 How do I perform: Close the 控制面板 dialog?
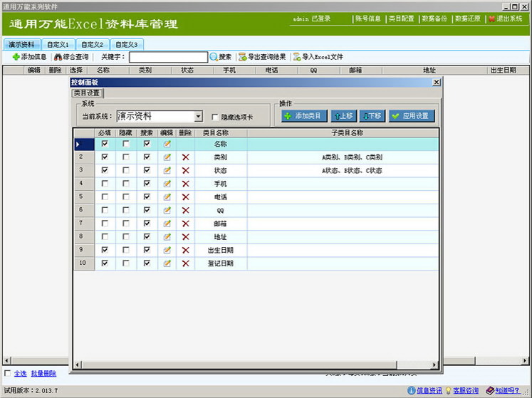[x=437, y=82]
